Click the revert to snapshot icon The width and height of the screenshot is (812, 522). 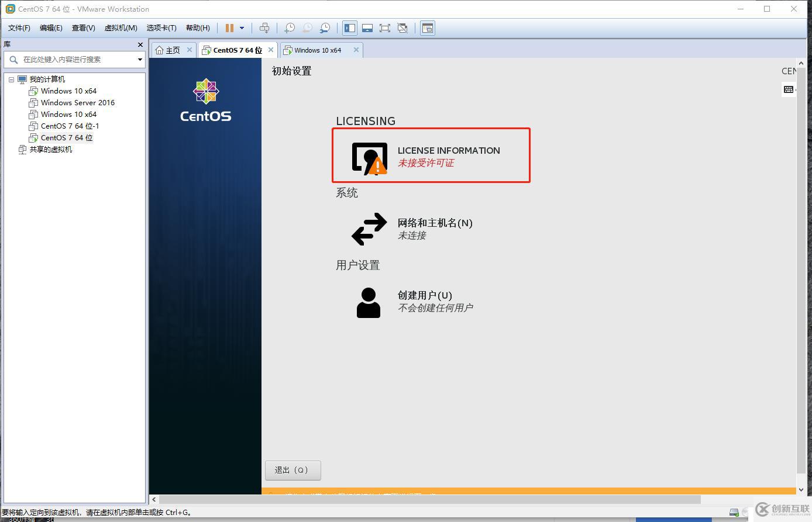pos(307,28)
